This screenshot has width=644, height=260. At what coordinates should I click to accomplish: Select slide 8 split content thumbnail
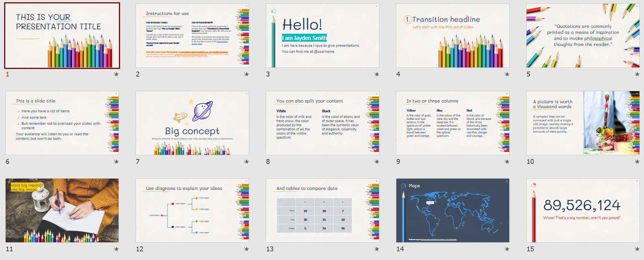point(323,123)
